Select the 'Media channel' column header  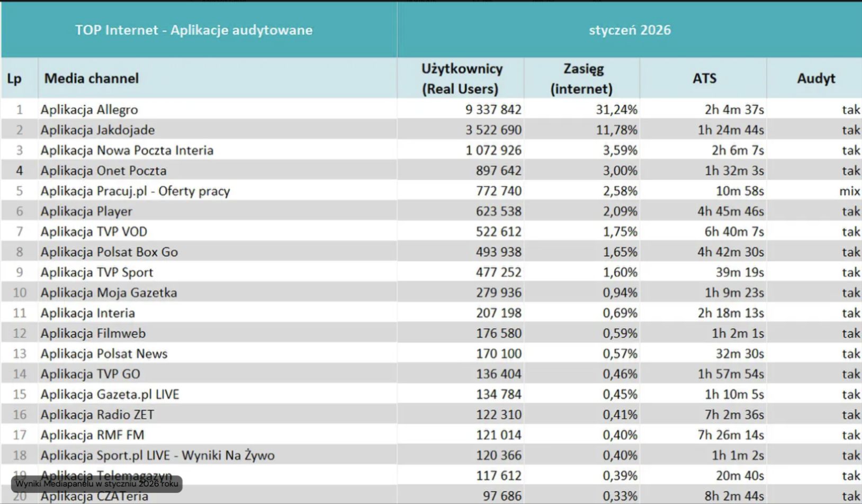coord(92,78)
